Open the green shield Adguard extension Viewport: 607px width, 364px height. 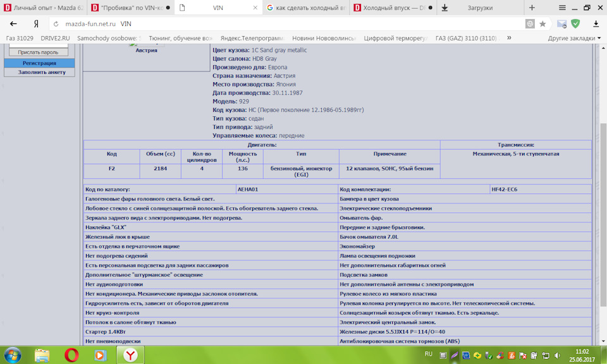coord(575,23)
